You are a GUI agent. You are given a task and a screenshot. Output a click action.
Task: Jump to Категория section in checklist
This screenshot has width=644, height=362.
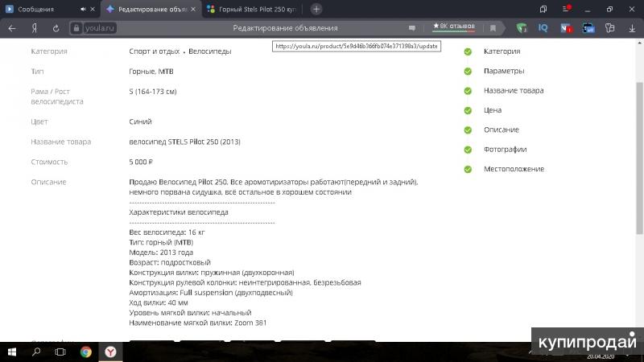(502, 51)
